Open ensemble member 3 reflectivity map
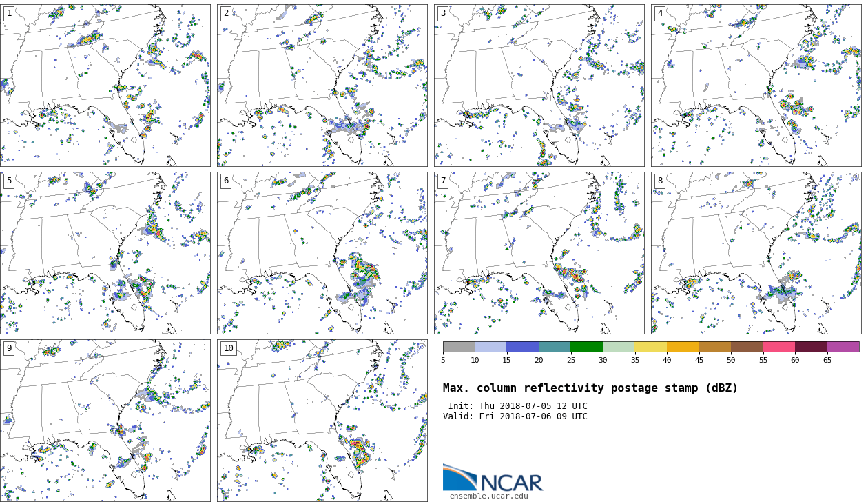Image resolution: width=868 pixels, height=502 pixels. click(x=539, y=86)
